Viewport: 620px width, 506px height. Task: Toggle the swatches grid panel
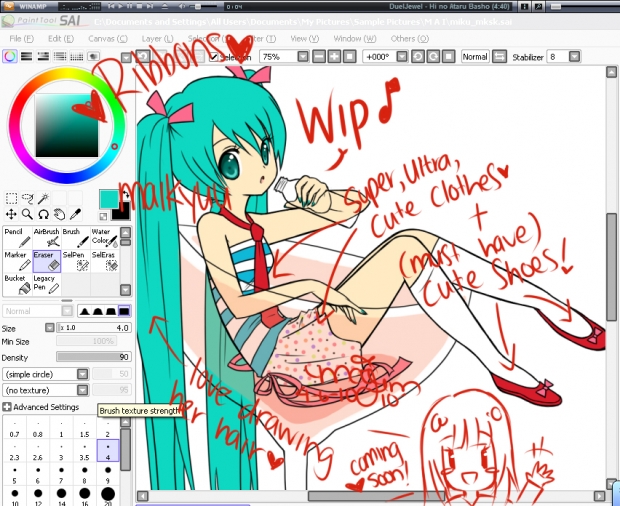pyautogui.click(x=76, y=57)
